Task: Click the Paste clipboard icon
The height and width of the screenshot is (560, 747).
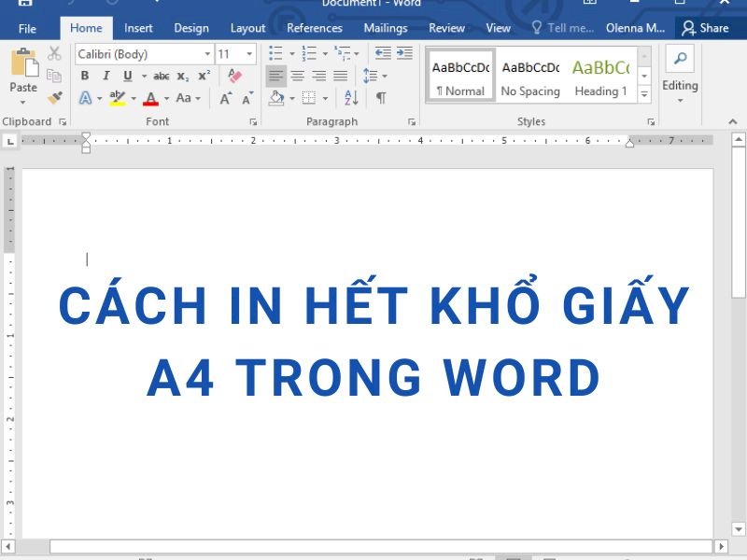Action: pyautogui.click(x=24, y=63)
